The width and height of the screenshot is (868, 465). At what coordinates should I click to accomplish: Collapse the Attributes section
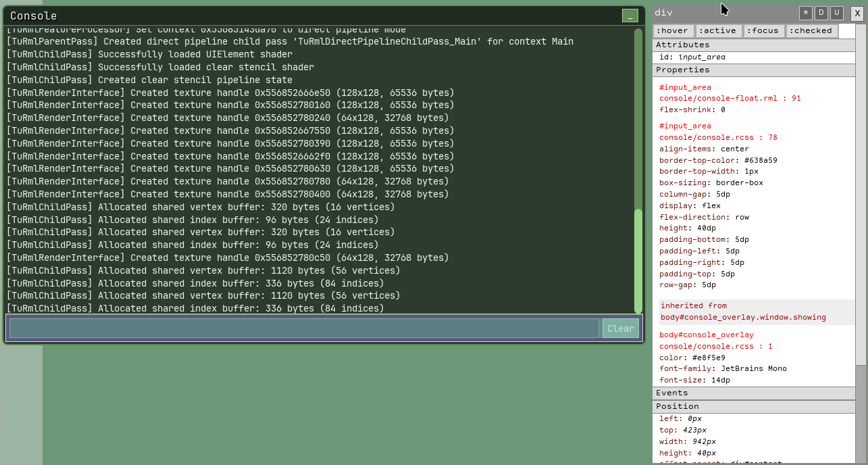(x=753, y=45)
